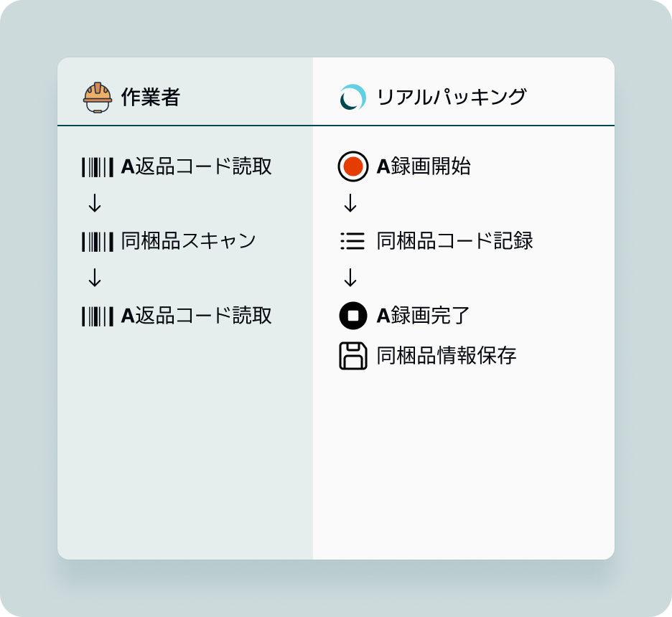Click the list icon next to 同梱品コード記録

tap(353, 241)
